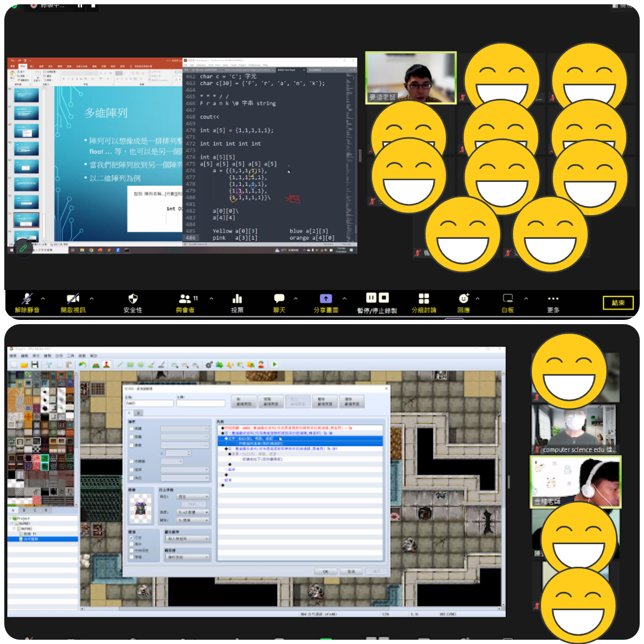This screenshot has width=644, height=644.
Task: Click the green pen annotation button
Action: pos(23,248)
